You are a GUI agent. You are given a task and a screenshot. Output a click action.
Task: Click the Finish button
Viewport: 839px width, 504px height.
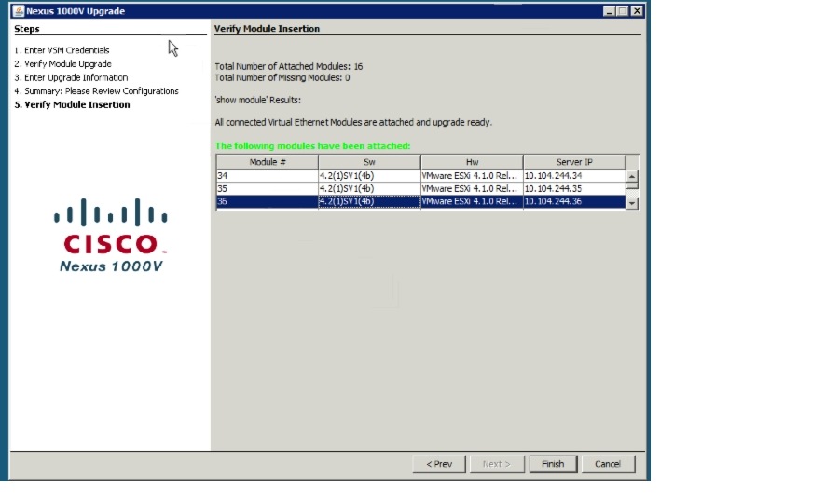pyautogui.click(x=553, y=464)
